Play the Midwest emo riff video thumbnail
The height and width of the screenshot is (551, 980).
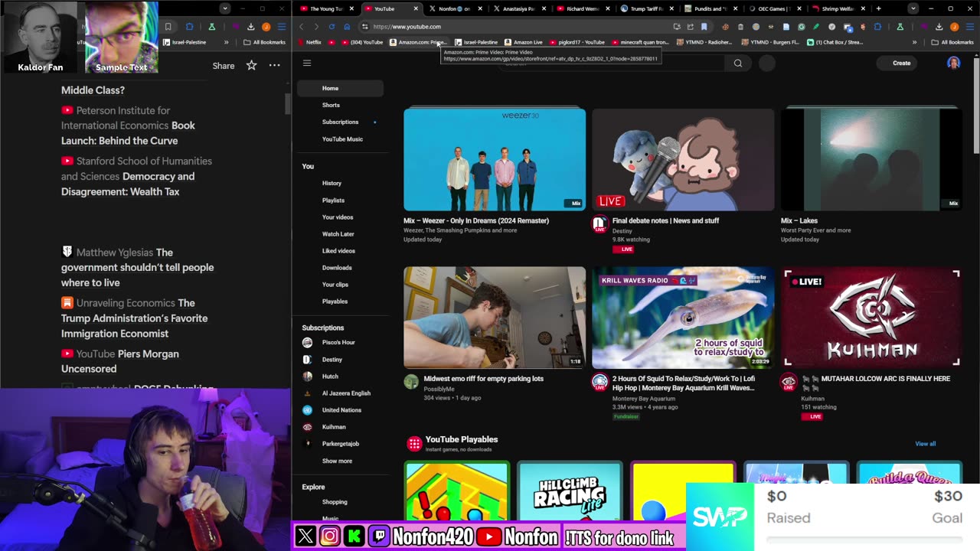495,318
